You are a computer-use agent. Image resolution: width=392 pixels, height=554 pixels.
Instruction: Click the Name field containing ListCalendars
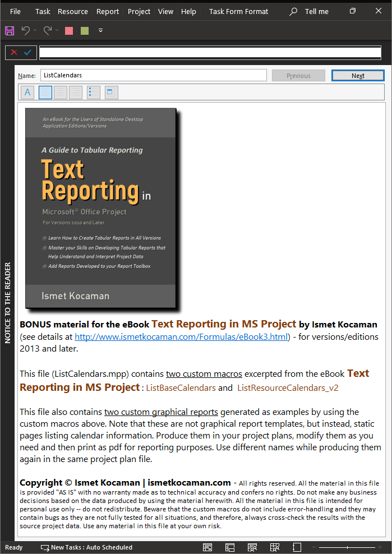click(x=154, y=75)
